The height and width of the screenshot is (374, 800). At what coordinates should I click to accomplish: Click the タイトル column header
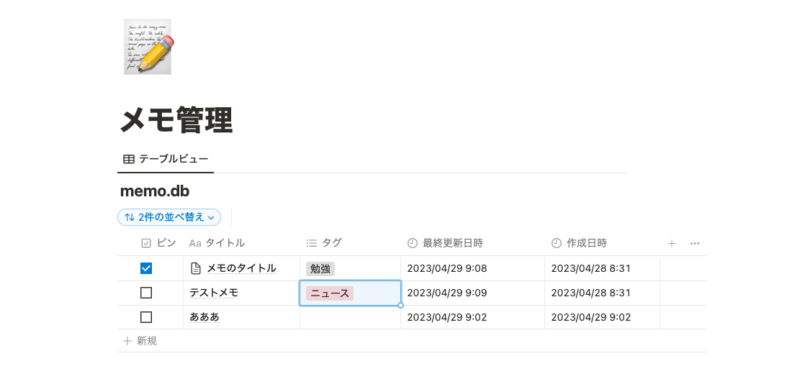(x=217, y=243)
